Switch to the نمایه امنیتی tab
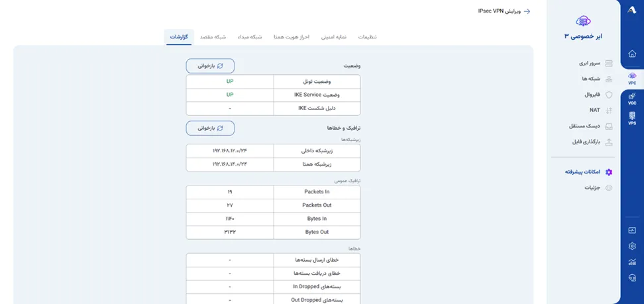 click(334, 37)
